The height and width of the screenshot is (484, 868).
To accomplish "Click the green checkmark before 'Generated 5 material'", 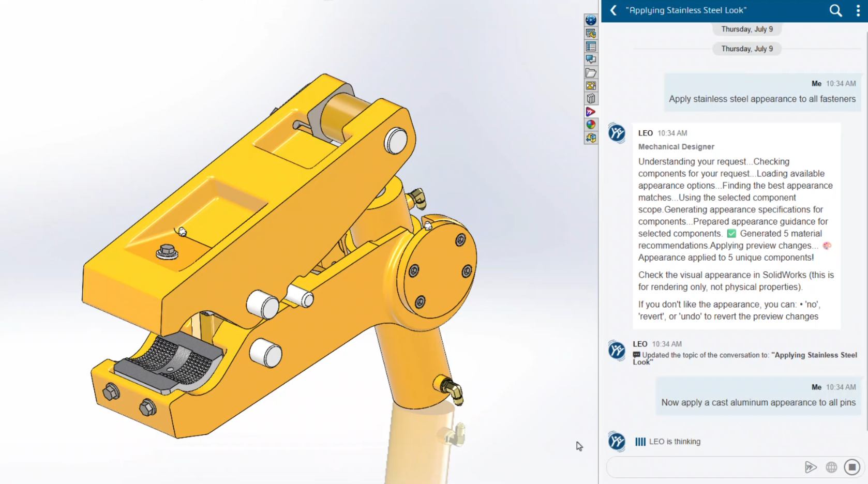I will 731,234.
